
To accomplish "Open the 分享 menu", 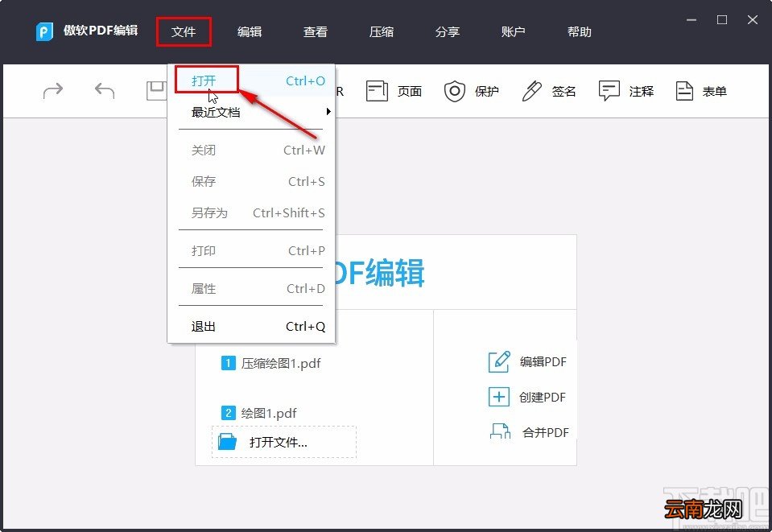I will coord(448,32).
